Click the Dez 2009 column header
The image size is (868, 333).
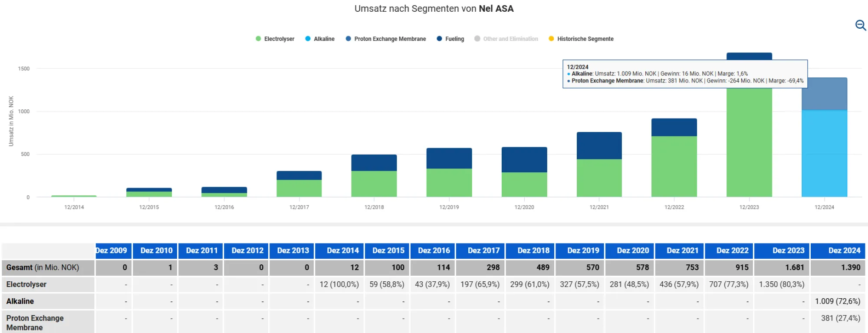tap(113, 251)
